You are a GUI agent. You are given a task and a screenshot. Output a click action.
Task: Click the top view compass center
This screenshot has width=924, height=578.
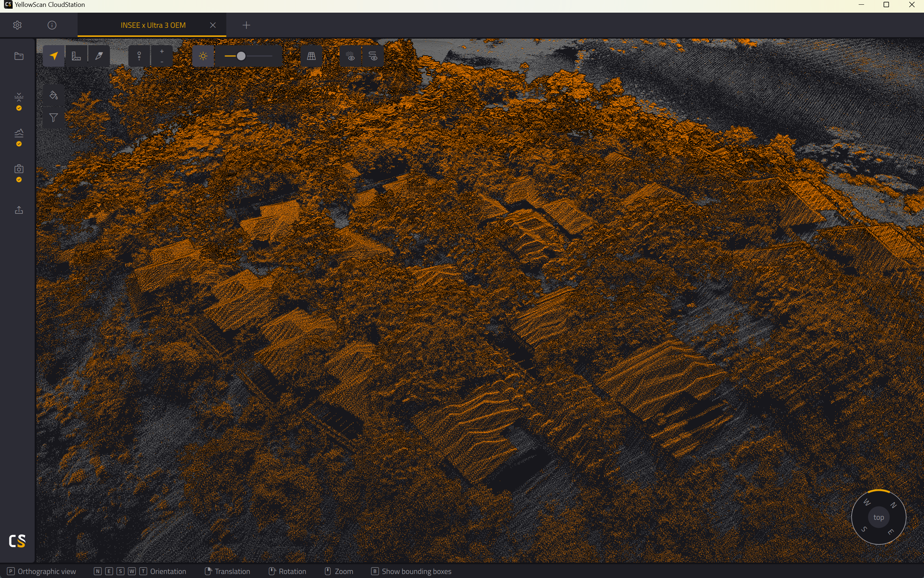pos(879,517)
